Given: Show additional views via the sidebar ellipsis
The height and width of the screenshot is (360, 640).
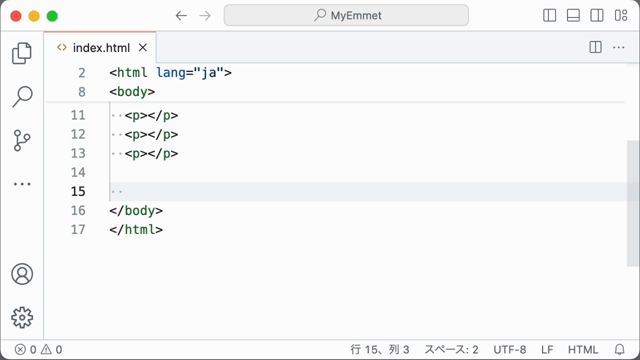Looking at the screenshot, I should (x=22, y=184).
